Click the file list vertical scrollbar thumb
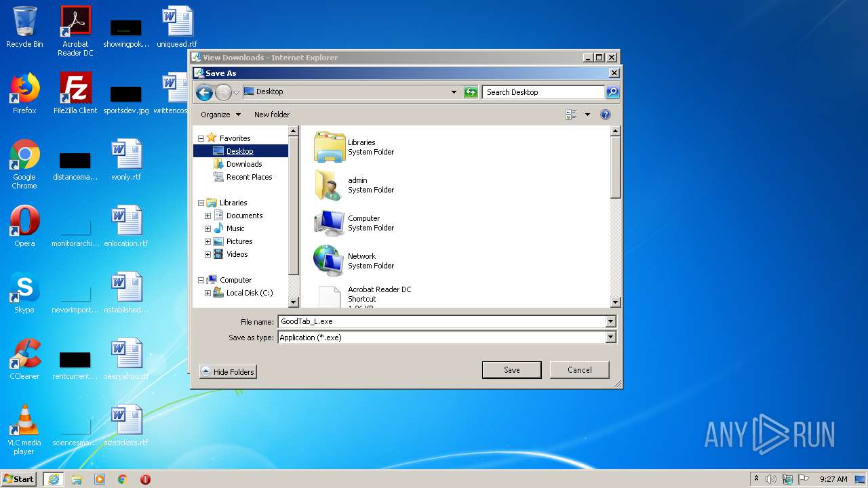Viewport: 868px width, 488px height. 616,167
